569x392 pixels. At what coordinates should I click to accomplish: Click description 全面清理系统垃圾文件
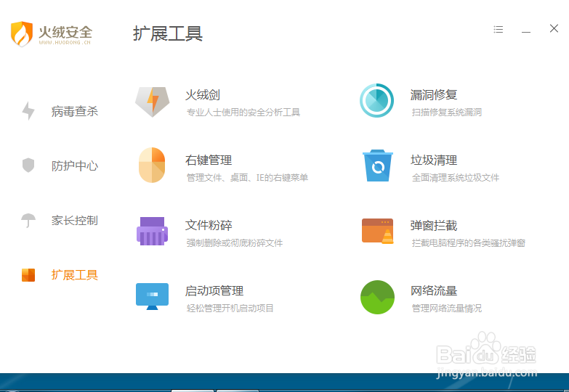pos(456,178)
